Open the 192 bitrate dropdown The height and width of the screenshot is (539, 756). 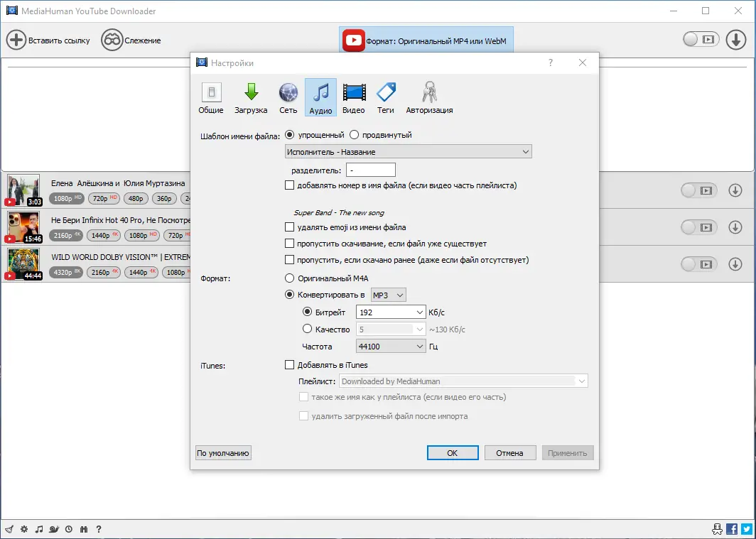pyautogui.click(x=391, y=312)
